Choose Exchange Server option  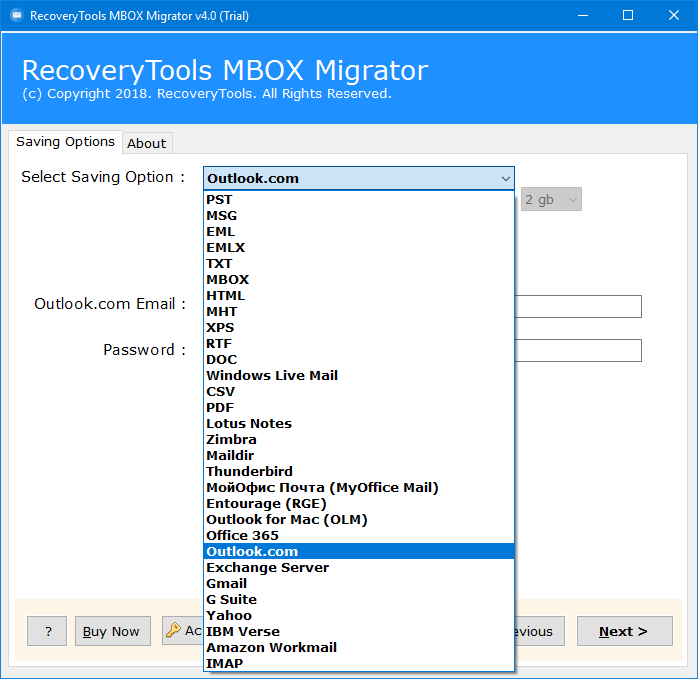(359, 567)
